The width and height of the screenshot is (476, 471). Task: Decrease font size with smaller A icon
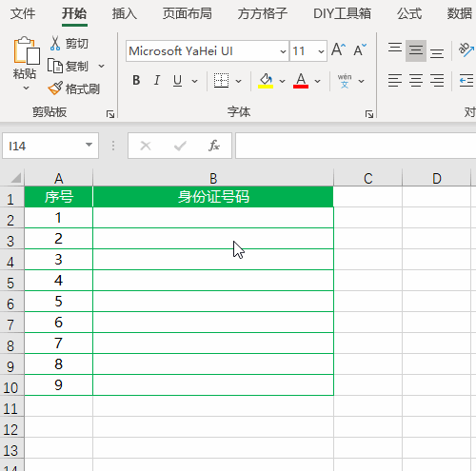point(360,49)
